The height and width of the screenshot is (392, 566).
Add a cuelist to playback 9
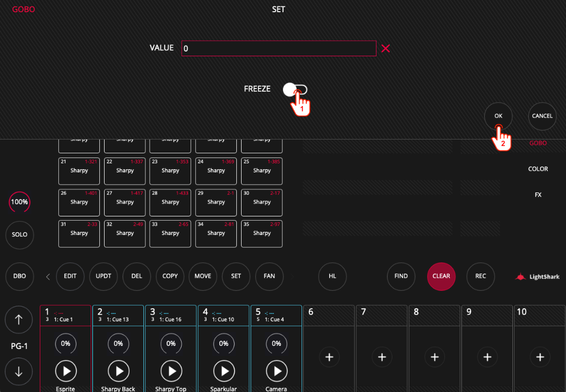487,357
